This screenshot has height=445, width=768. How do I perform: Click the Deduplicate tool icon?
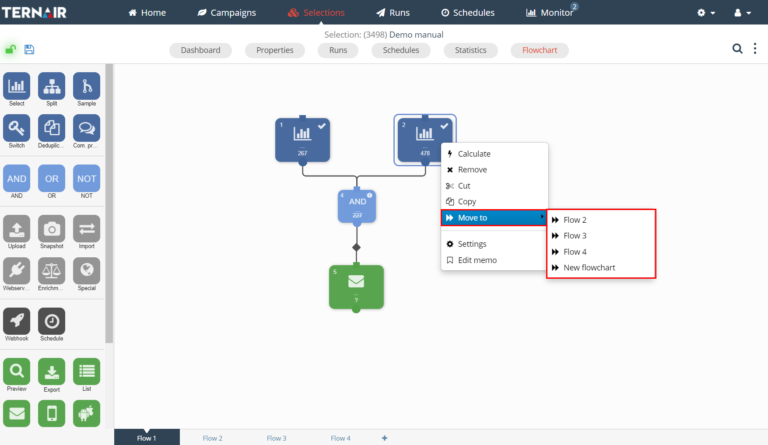[x=51, y=128]
